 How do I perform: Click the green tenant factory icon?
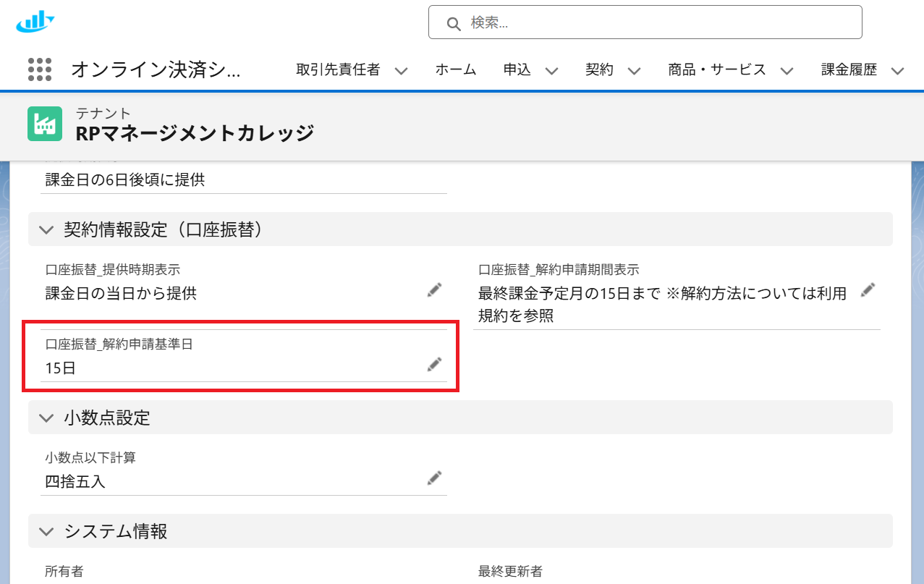click(x=45, y=124)
